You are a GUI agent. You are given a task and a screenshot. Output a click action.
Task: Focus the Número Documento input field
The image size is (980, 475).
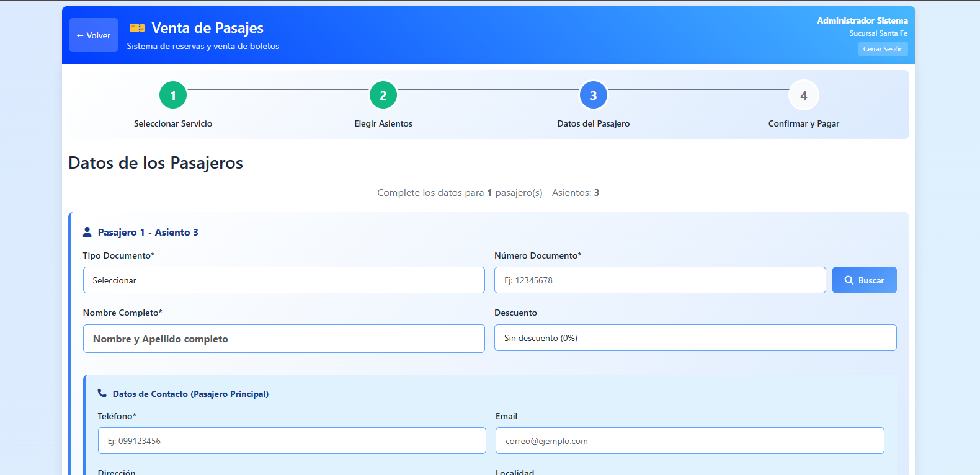659,280
